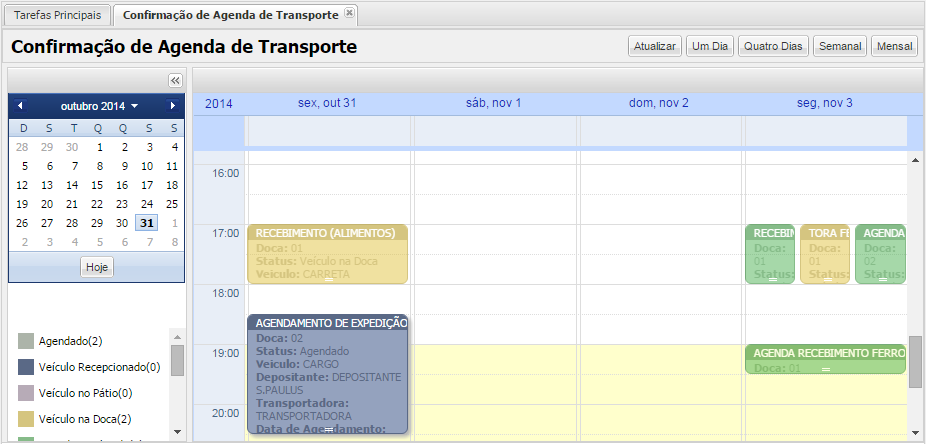The height and width of the screenshot is (444, 926).
Task: Show the Mensal calendar view
Action: (x=894, y=47)
